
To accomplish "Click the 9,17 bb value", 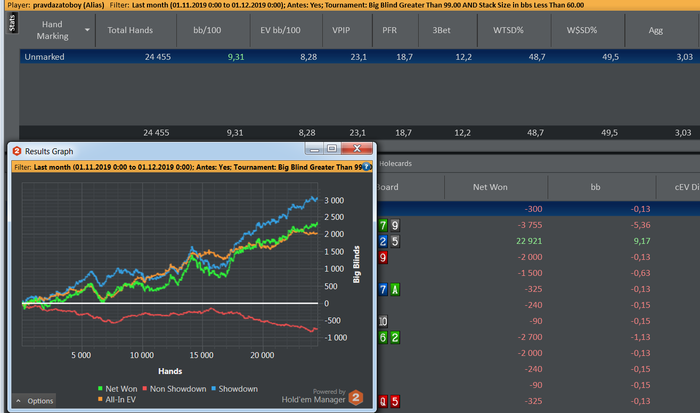I will pyautogui.click(x=642, y=241).
